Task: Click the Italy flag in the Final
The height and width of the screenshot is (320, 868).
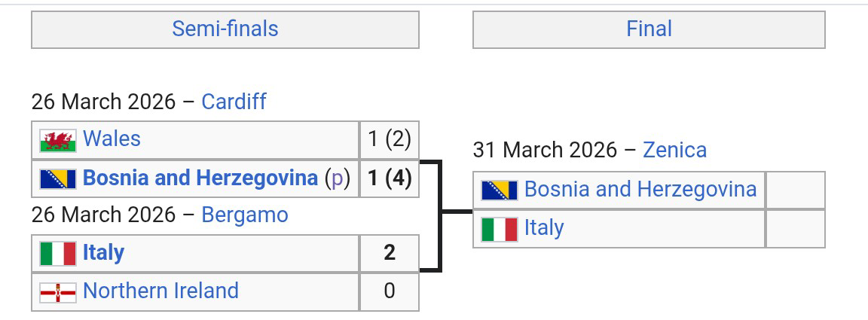Action: pos(500,228)
